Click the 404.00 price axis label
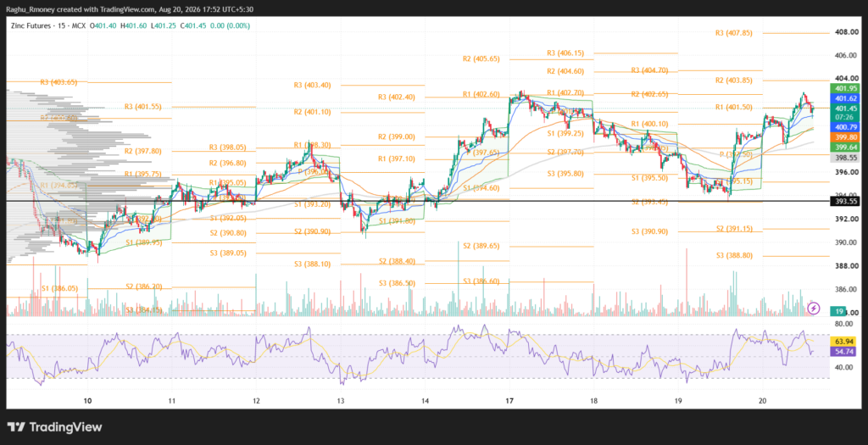Image resolution: width=868 pixels, height=445 pixels. 847,79
